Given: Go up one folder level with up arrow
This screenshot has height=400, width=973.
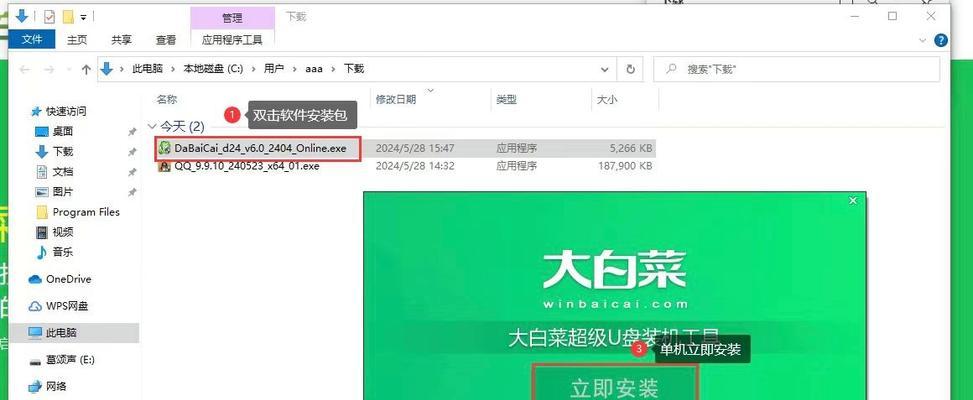Looking at the screenshot, I should 86,69.
